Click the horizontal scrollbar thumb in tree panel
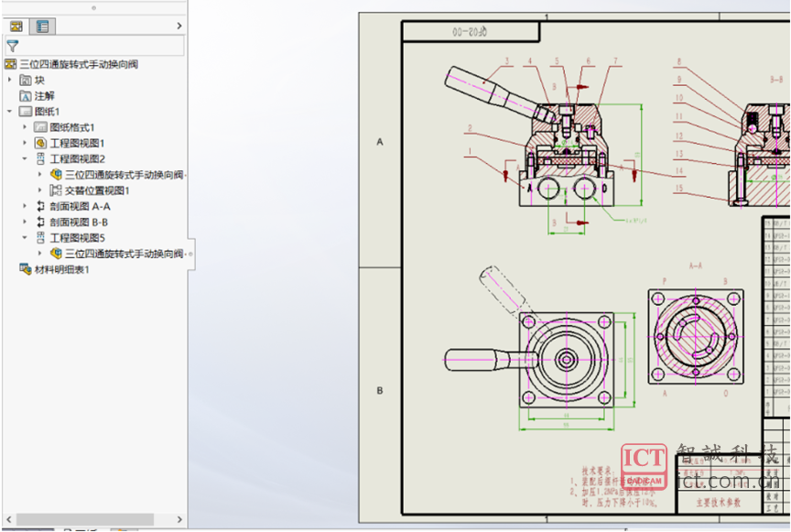Screen dimensions: 791x532 85,519
